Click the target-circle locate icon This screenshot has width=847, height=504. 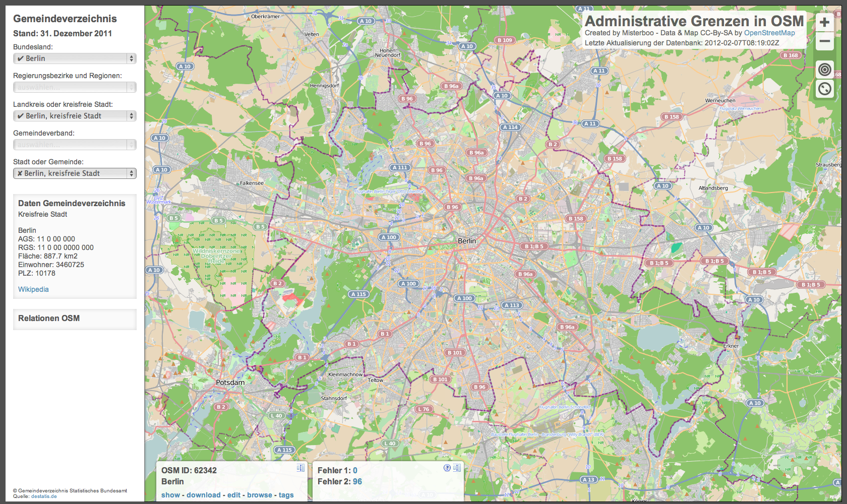[x=825, y=70]
